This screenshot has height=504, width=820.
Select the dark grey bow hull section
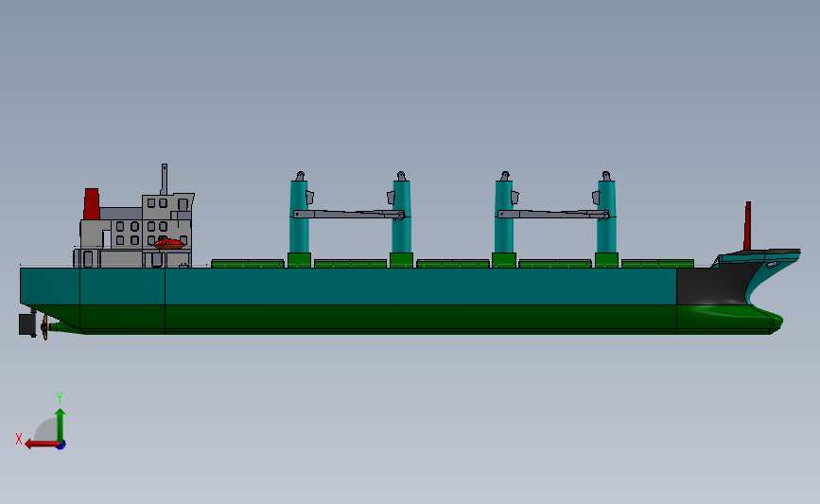(714, 286)
